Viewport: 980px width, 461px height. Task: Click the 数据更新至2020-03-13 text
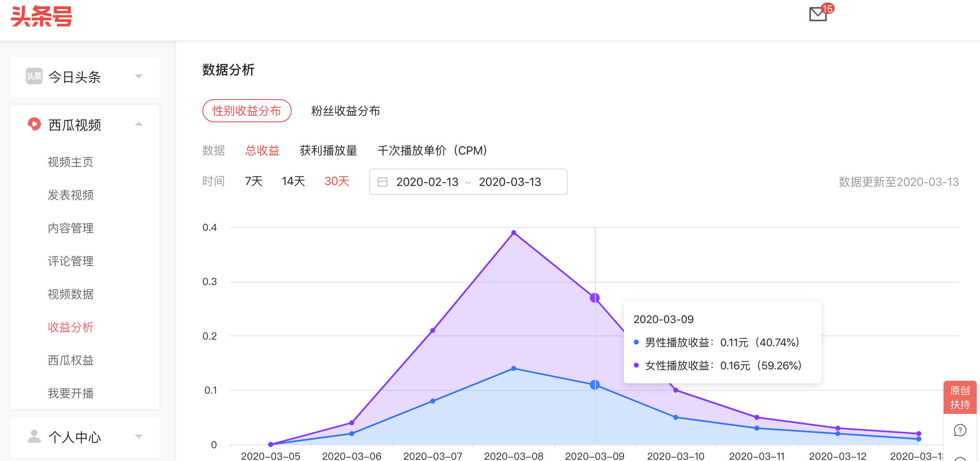tap(899, 182)
